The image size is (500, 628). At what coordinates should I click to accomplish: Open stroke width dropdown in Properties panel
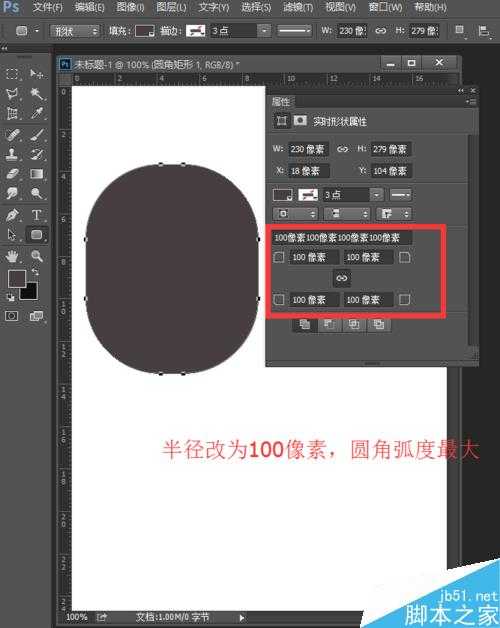point(376,195)
